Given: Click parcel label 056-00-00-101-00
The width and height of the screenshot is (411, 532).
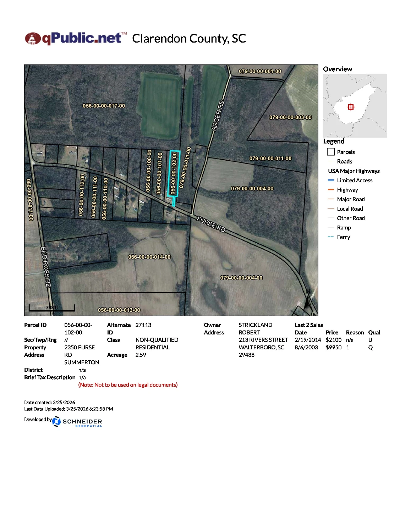Looking at the screenshot, I should click(x=159, y=173).
